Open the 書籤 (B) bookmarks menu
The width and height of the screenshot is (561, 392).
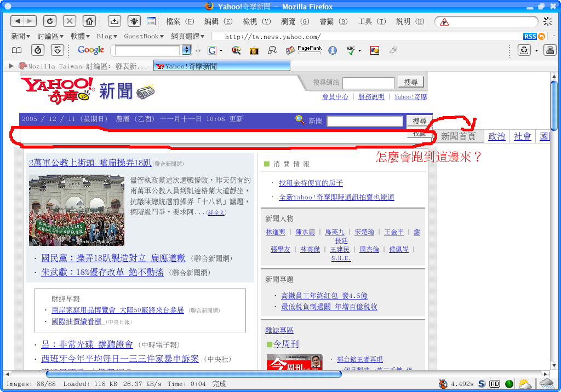333,21
